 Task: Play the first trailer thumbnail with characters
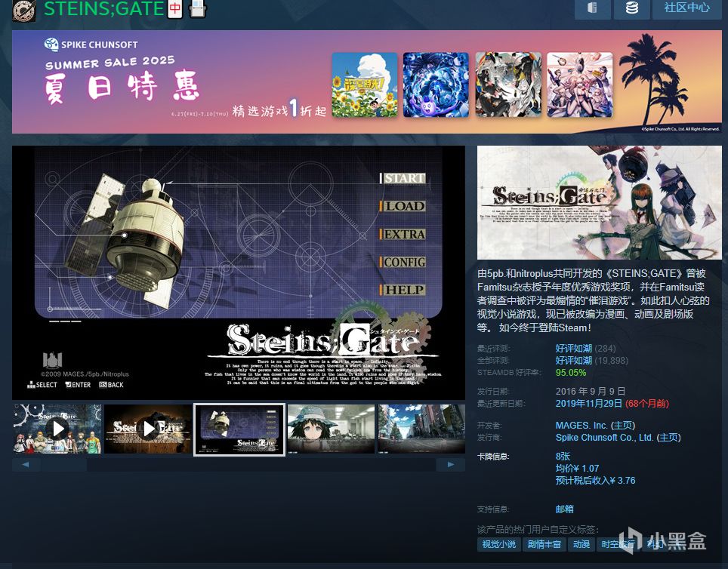coord(57,429)
